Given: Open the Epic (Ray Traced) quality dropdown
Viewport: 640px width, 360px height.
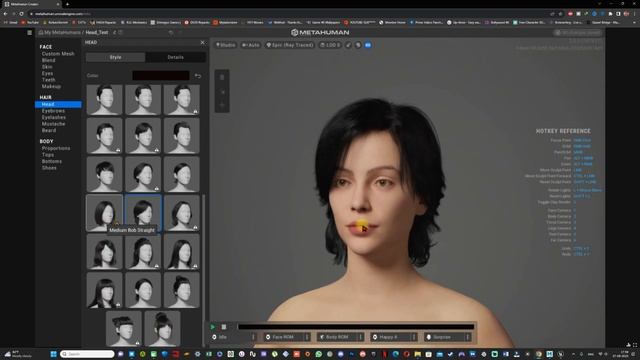Looking at the screenshot, I should click(290, 45).
